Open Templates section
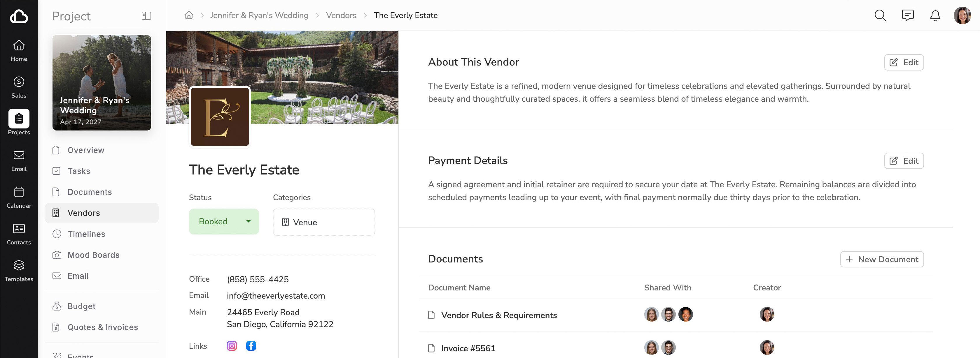Image resolution: width=980 pixels, height=358 pixels. tap(19, 271)
